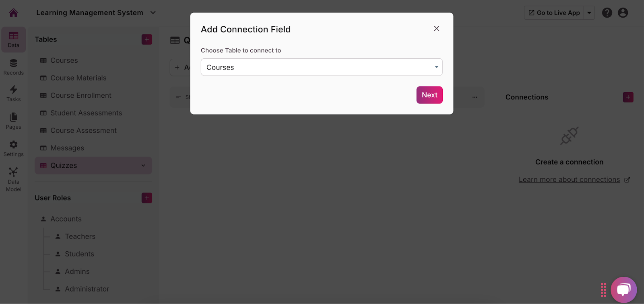Open the dropdown arrow beside Go to Live App
The image size is (644, 304).
click(x=589, y=13)
